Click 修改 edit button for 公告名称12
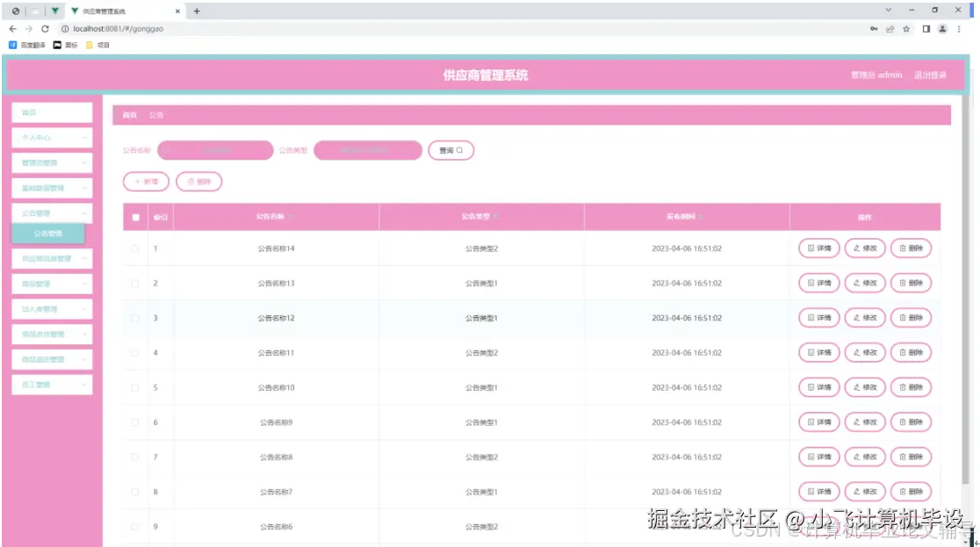The image size is (980, 547). tap(865, 318)
